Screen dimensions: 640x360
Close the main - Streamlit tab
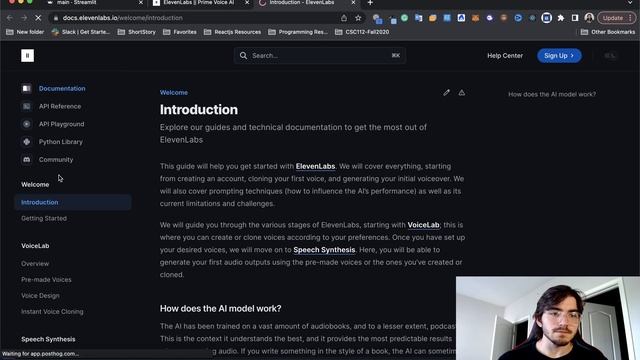(x=141, y=3)
